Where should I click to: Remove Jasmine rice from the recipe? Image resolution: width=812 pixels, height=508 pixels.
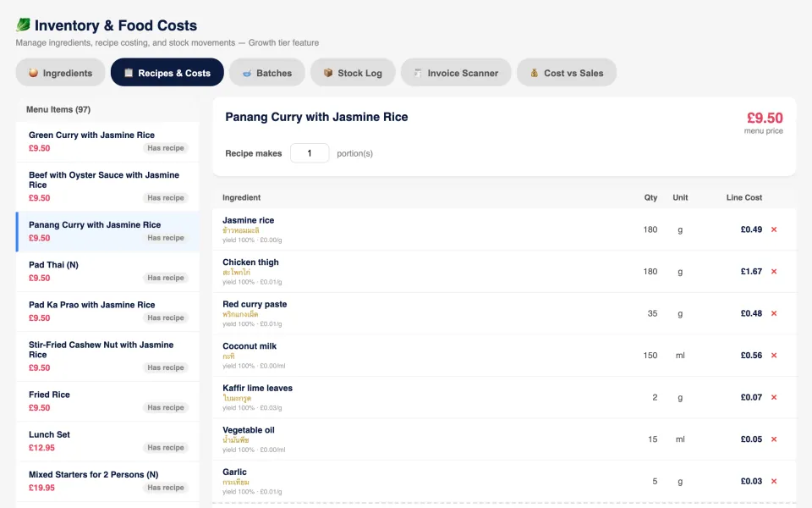coord(774,229)
